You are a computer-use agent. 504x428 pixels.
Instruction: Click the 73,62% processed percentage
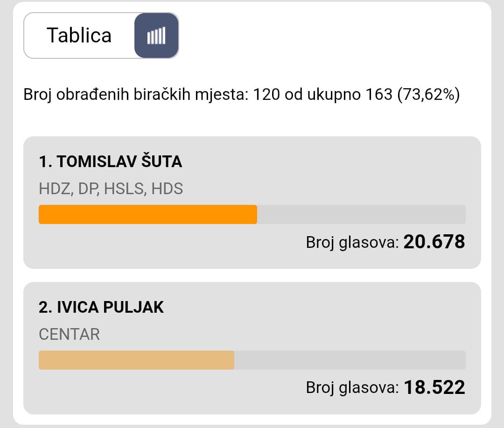[x=429, y=95]
